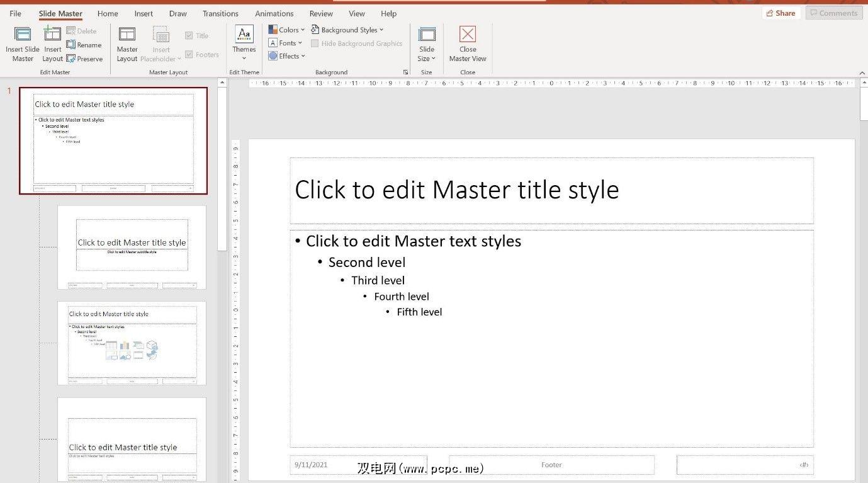
Task: Switch to the Transitions tab
Action: click(x=220, y=13)
